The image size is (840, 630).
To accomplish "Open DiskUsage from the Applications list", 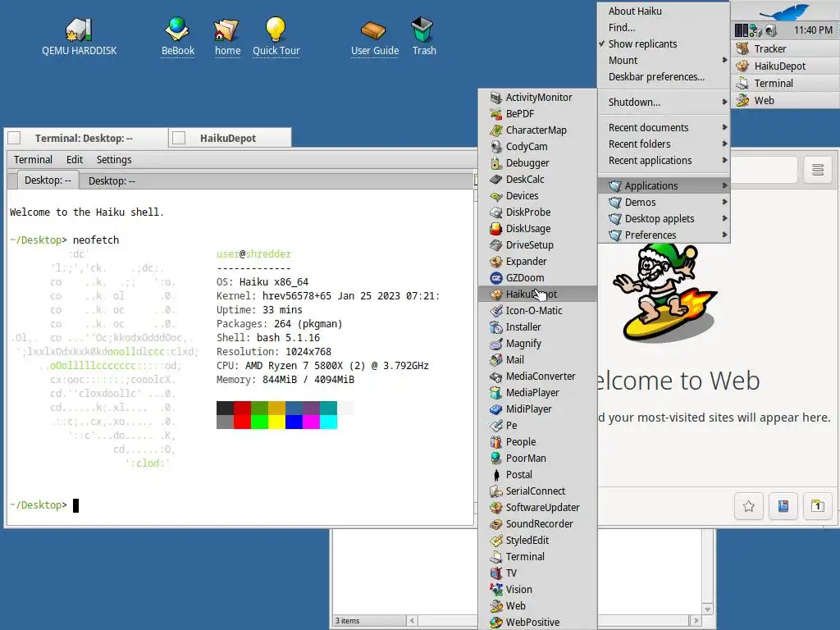I will click(x=537, y=229).
